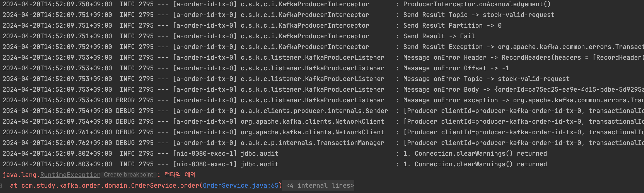Click the Create breakpoint inlay button
Viewport: 644px width, 193px height.
(x=129, y=175)
